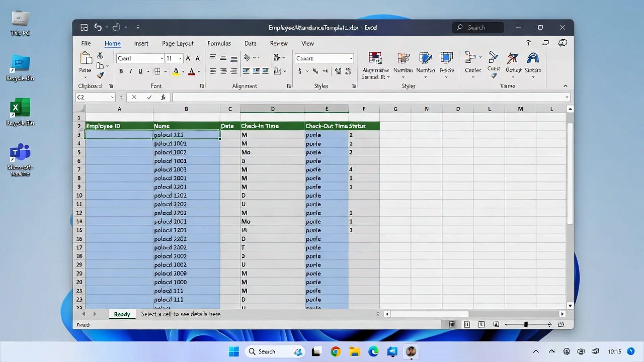Click the Merge and Center icon
Viewport: 644px width, 362px height.
(x=277, y=71)
